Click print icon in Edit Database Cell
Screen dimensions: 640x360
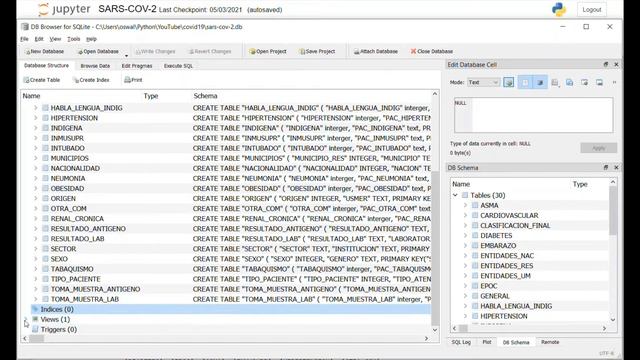555,82
